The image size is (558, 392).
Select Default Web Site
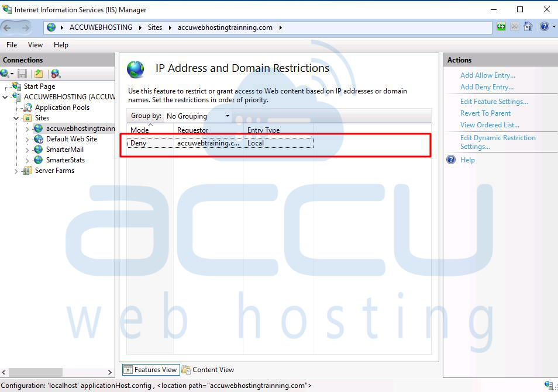click(71, 139)
